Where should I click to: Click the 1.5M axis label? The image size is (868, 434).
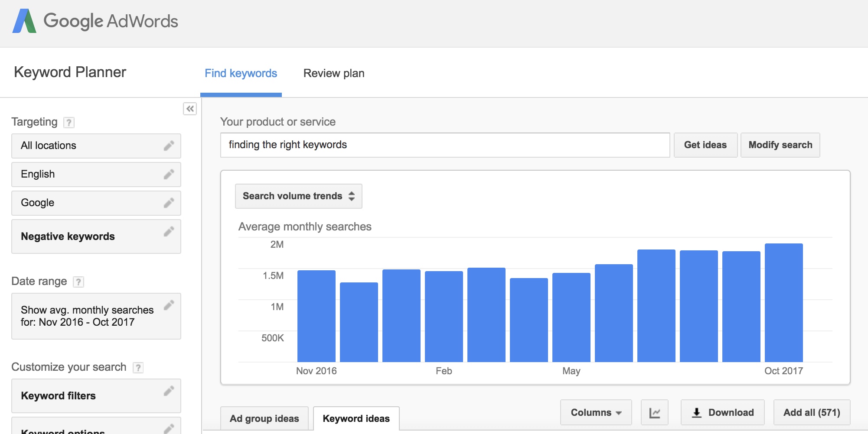tap(273, 275)
